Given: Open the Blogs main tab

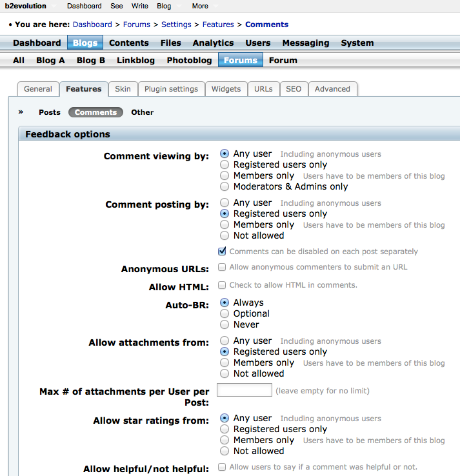Looking at the screenshot, I should coord(85,43).
